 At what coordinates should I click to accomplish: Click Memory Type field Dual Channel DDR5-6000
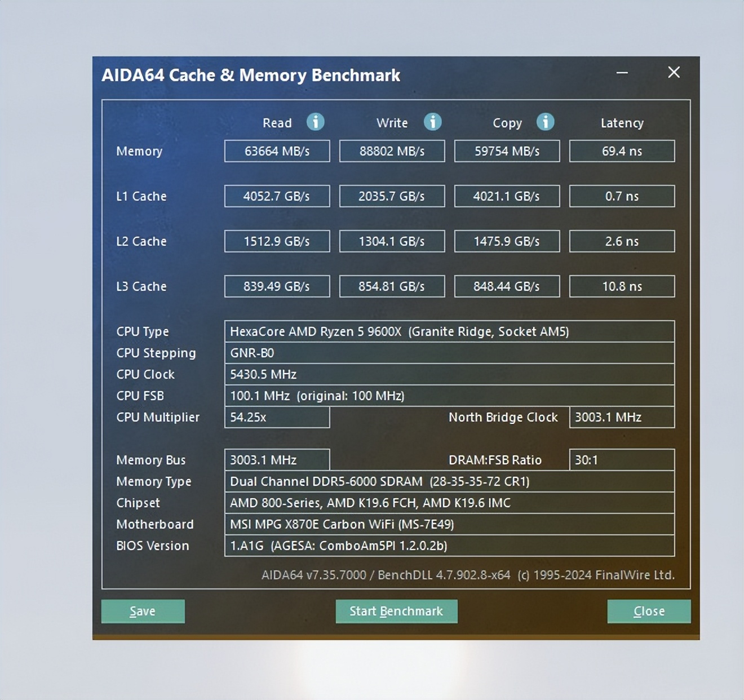(449, 481)
